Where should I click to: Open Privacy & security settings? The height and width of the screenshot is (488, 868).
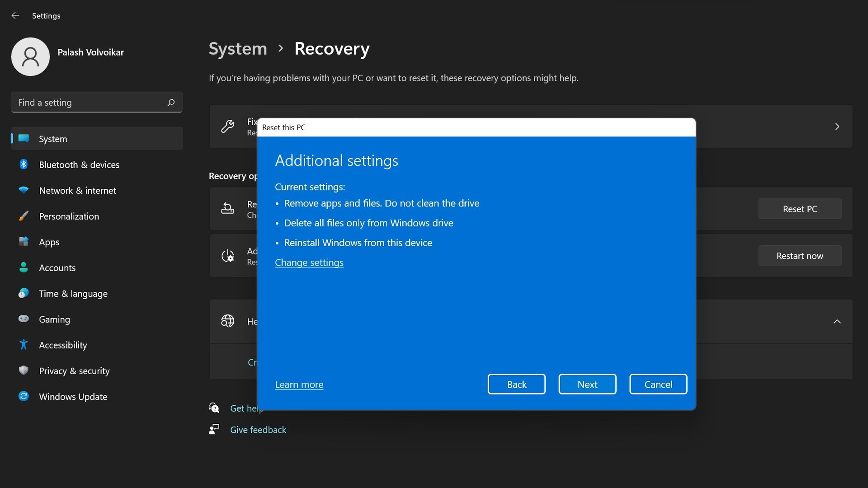[x=75, y=371]
